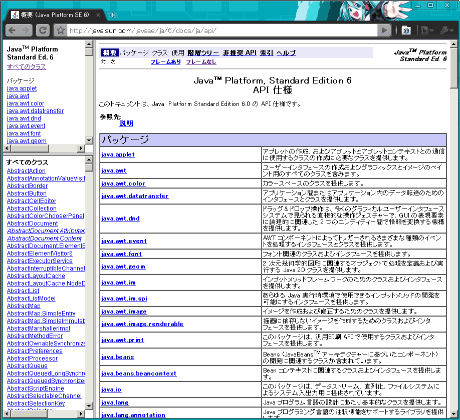Viewport: 460px width, 420px height.
Task: Open AbstractCellEditor class link
Action: (31, 201)
